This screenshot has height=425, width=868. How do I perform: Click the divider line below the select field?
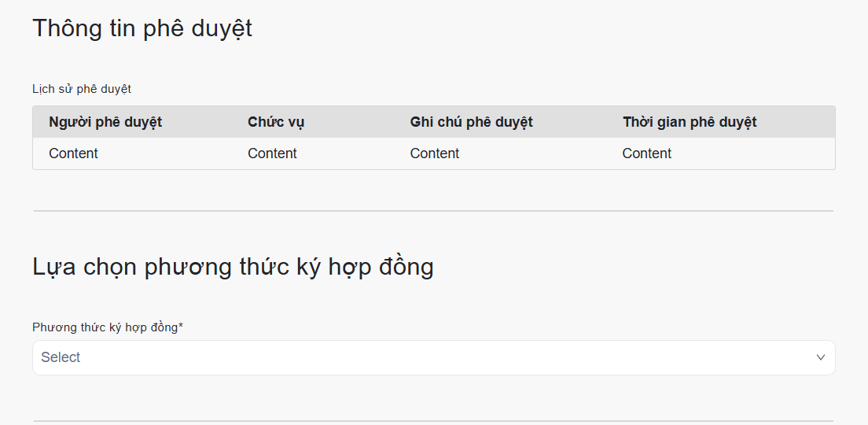point(433,421)
